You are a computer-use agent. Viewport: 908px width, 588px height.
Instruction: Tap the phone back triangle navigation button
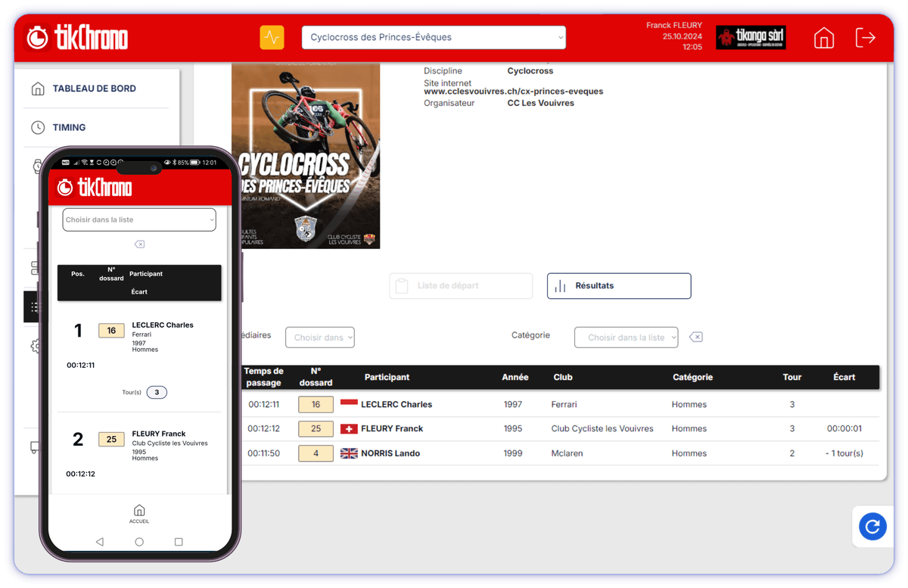tap(99, 543)
